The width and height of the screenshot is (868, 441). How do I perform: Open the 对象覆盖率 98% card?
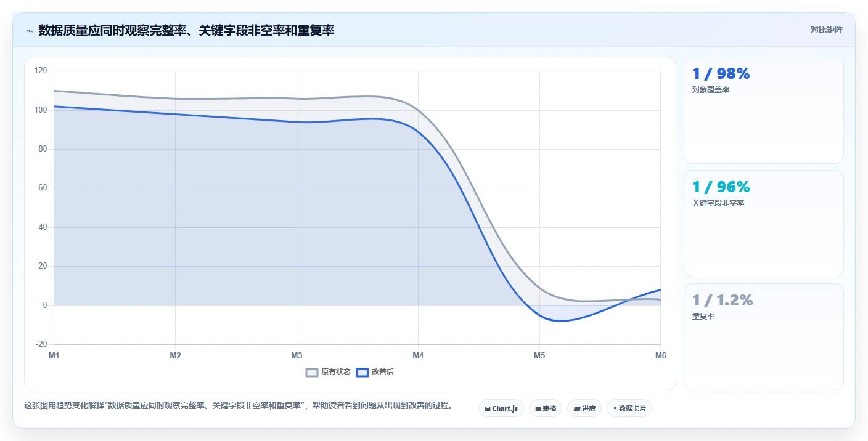click(x=763, y=110)
